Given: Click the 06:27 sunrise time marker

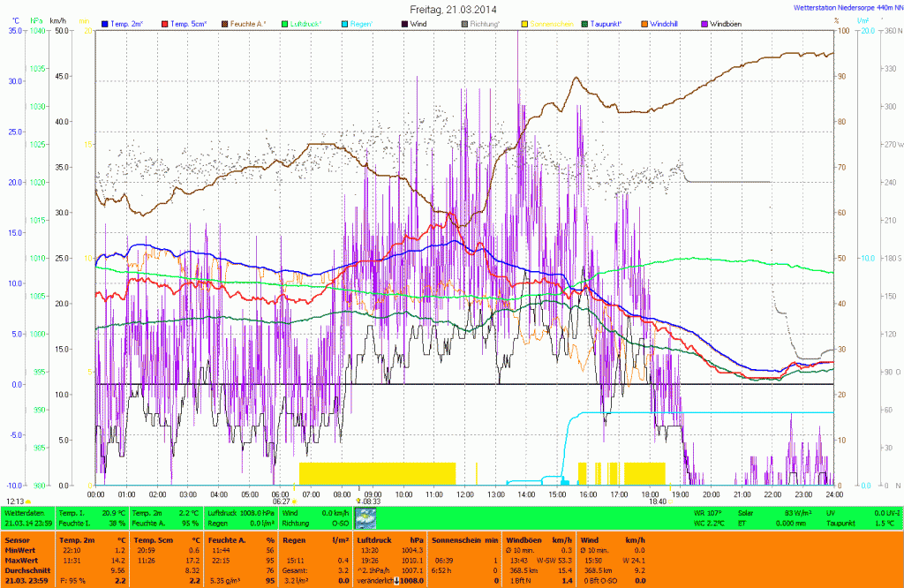Looking at the screenshot, I should [281, 501].
